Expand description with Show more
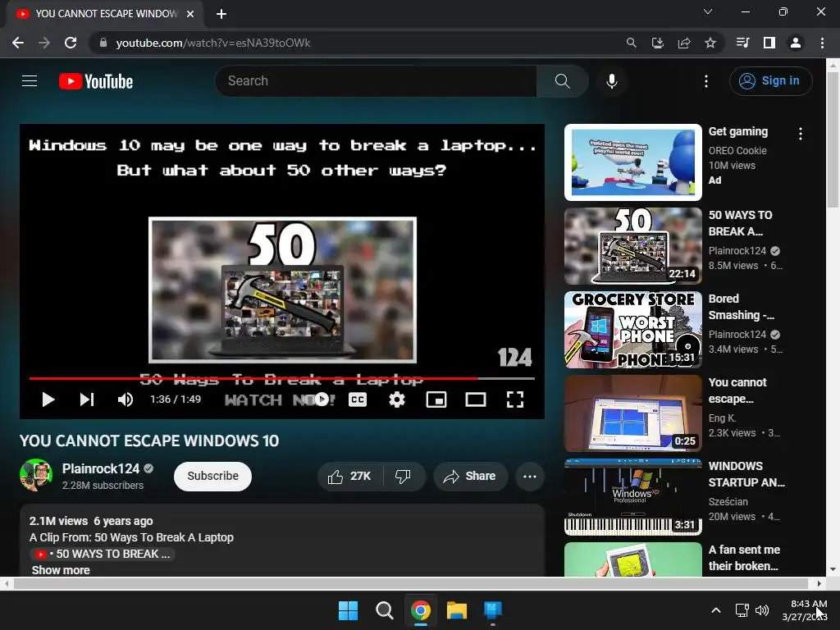Viewport: 840px width, 630px height. 61,570
